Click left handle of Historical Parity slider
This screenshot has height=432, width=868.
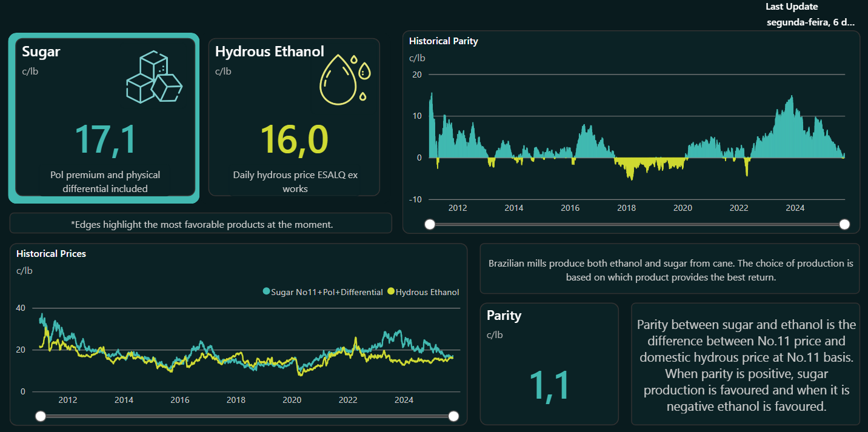430,225
